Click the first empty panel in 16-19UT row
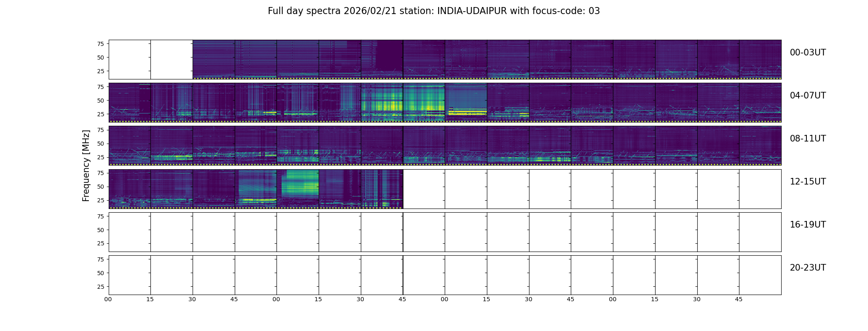The image size is (868, 331). 130,232
